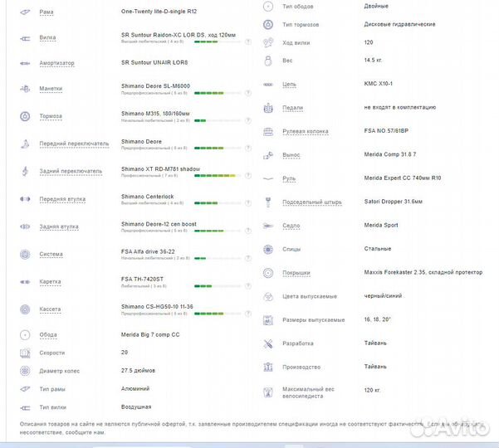Click the rear derailleur icon beside Задний переключатель
The width and height of the screenshot is (499, 448).
tap(23, 171)
